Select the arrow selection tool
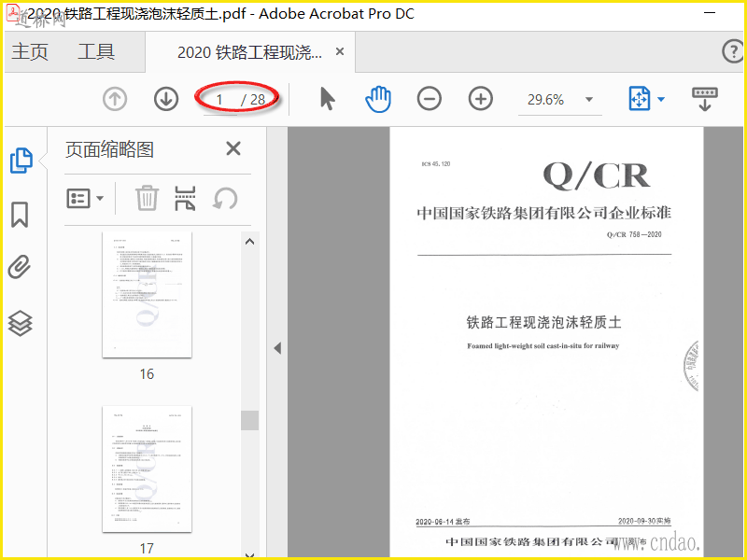Viewport: 747px width, 560px height. click(x=328, y=99)
